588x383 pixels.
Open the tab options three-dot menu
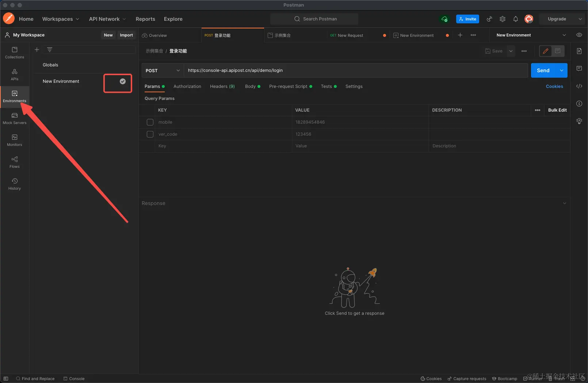click(473, 35)
